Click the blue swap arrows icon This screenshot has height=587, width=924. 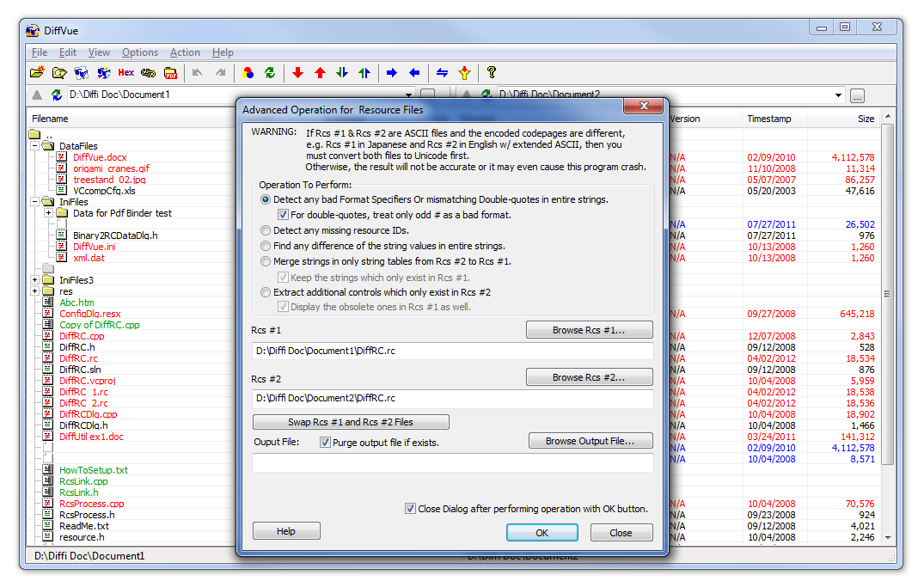[x=442, y=72]
